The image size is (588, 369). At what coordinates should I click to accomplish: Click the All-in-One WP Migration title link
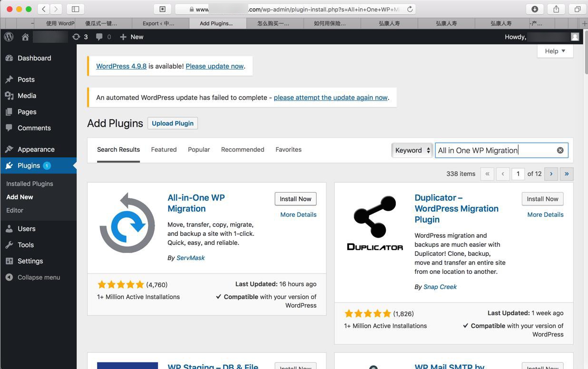tap(196, 203)
